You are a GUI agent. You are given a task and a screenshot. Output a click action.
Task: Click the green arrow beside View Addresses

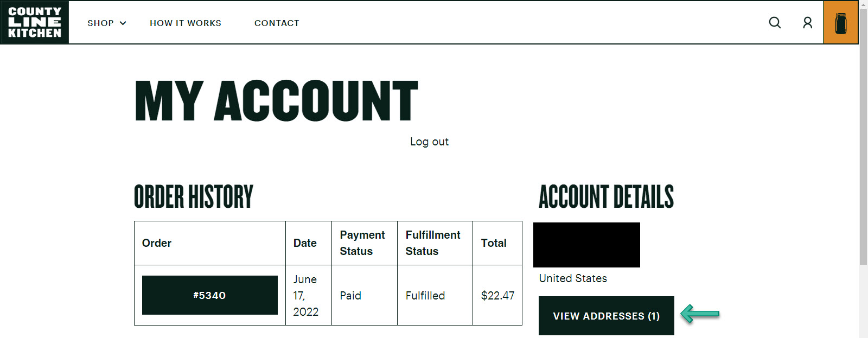click(x=700, y=314)
